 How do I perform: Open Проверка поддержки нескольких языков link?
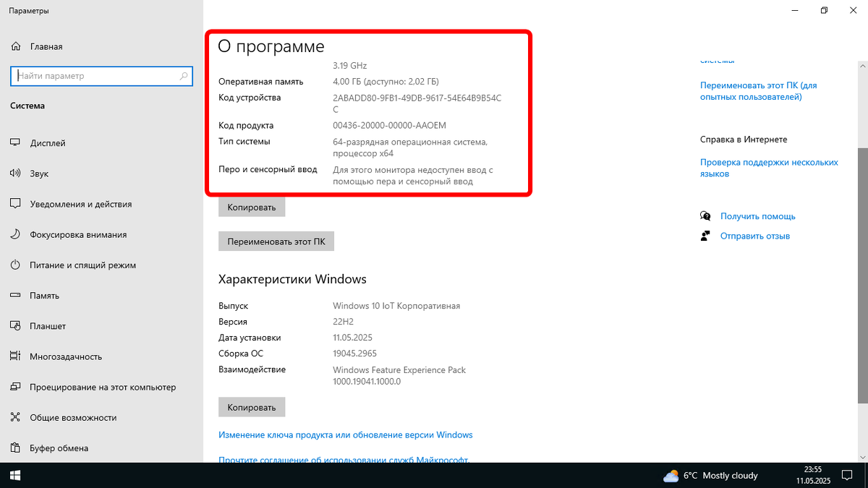[x=769, y=168]
